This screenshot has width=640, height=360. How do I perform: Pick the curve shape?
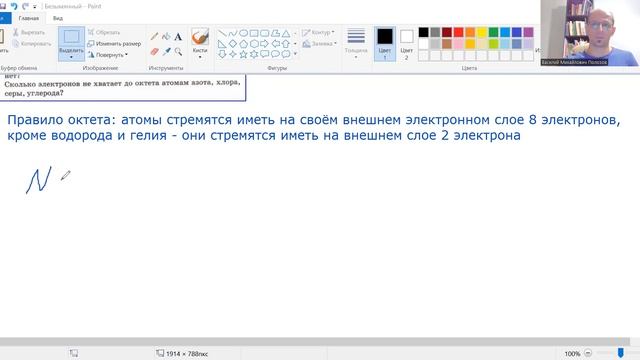233,33
